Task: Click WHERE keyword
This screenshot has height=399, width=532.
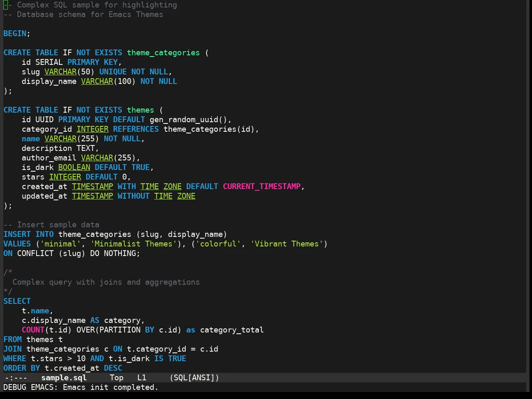Action: tap(15, 359)
